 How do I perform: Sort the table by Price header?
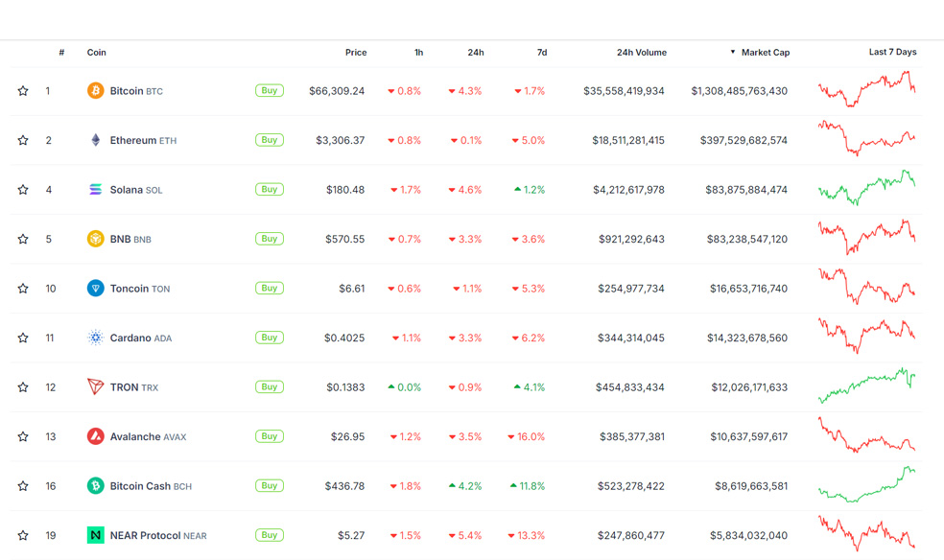click(x=356, y=53)
